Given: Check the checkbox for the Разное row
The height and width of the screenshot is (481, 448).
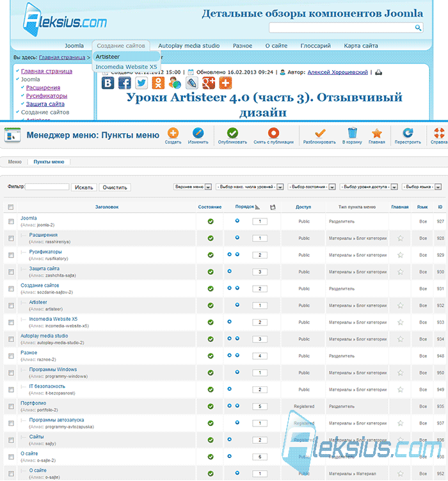Looking at the screenshot, I should pos(11,356).
